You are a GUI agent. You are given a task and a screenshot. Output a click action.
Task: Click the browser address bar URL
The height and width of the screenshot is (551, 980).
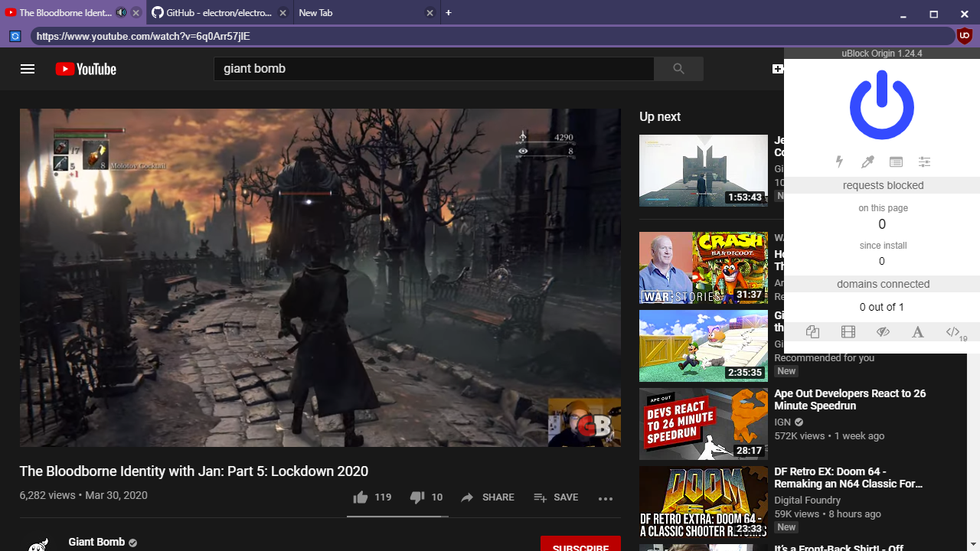pos(492,36)
